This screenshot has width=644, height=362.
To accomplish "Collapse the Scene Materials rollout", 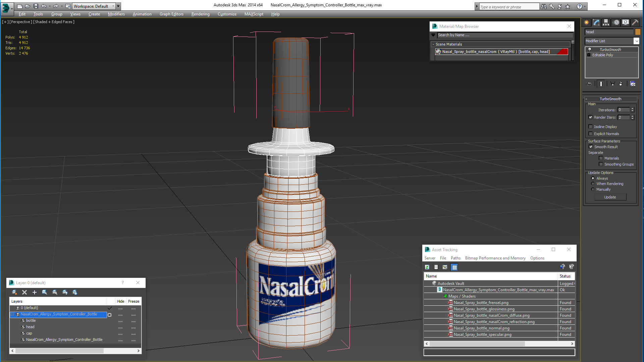I will pyautogui.click(x=433, y=44).
